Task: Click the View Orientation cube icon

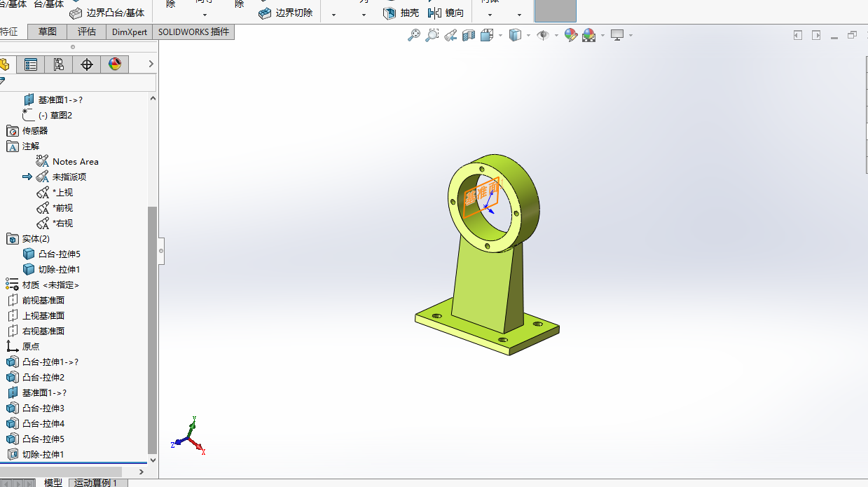Action: click(x=486, y=35)
